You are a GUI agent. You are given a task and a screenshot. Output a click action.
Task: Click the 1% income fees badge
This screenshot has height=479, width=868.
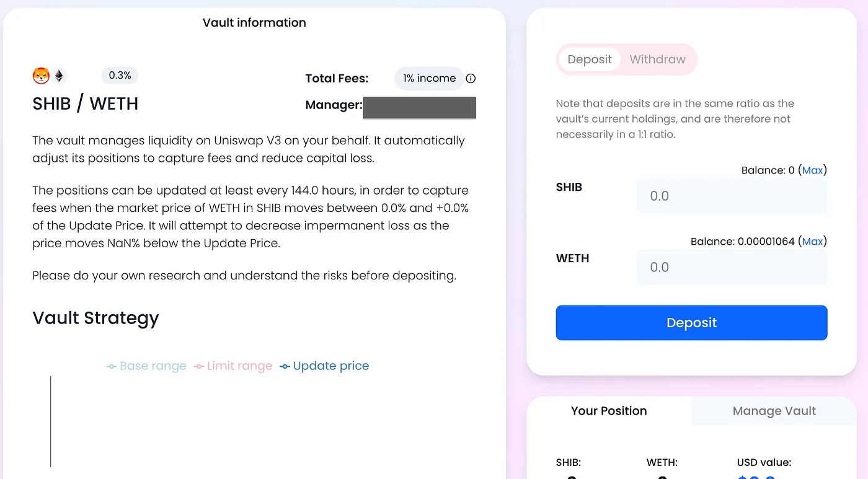tap(429, 79)
